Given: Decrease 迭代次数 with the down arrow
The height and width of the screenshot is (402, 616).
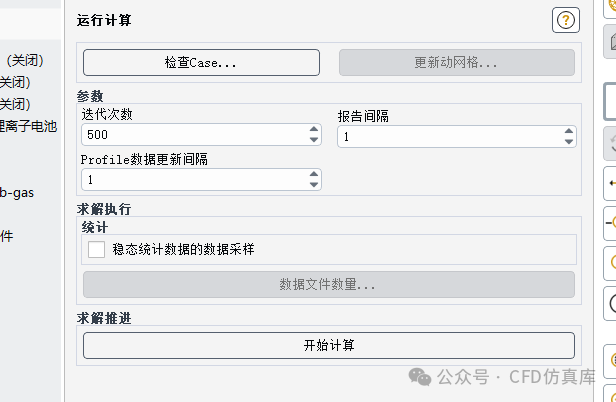Looking at the screenshot, I should 314,140.
